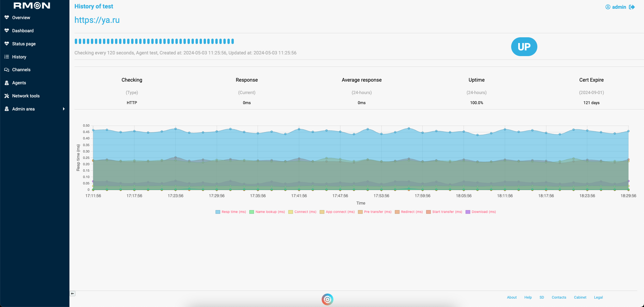Viewport: 644px width, 307px height.
Task: Toggle the Resp time series in the legend
Action: click(x=230, y=212)
